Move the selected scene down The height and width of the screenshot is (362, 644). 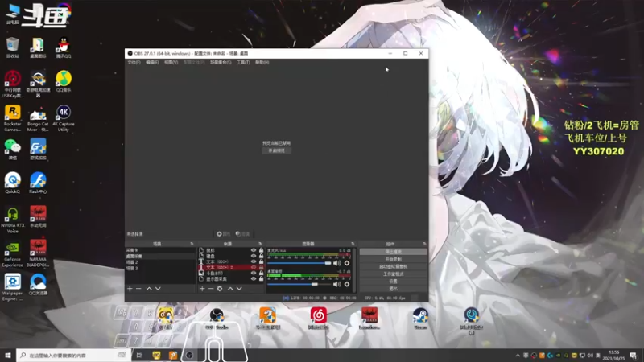coord(158,289)
